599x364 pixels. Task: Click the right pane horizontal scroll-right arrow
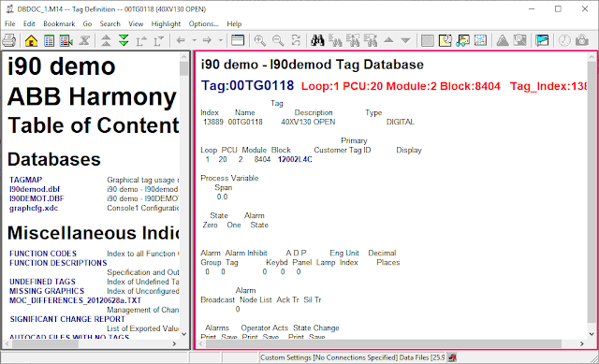(x=582, y=343)
